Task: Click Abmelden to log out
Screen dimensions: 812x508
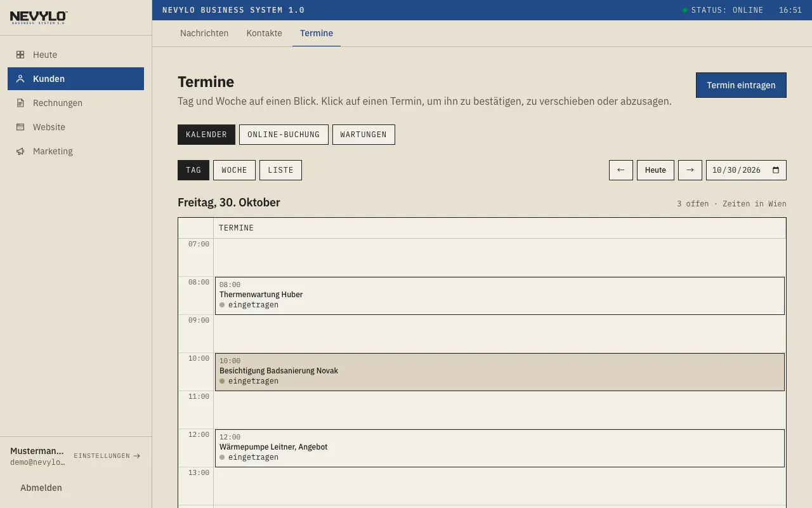Action: (41, 488)
